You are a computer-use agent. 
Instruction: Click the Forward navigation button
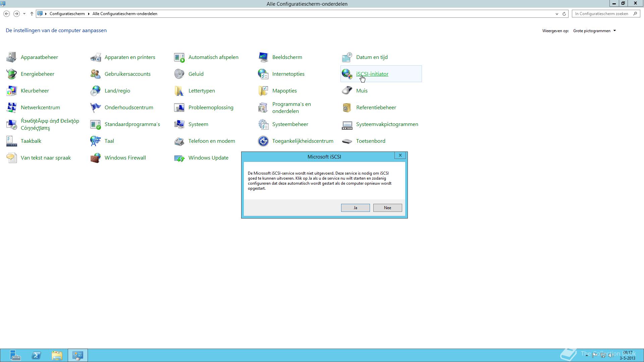tap(16, 14)
